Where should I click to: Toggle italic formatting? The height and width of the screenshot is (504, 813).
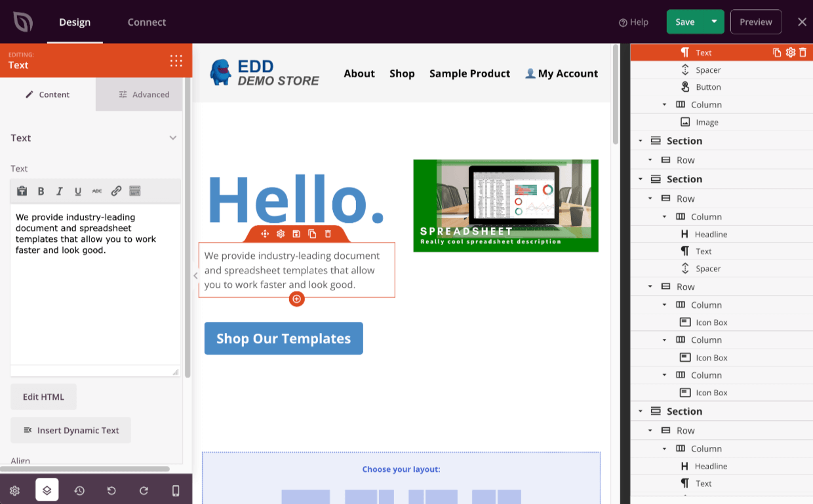pos(59,191)
